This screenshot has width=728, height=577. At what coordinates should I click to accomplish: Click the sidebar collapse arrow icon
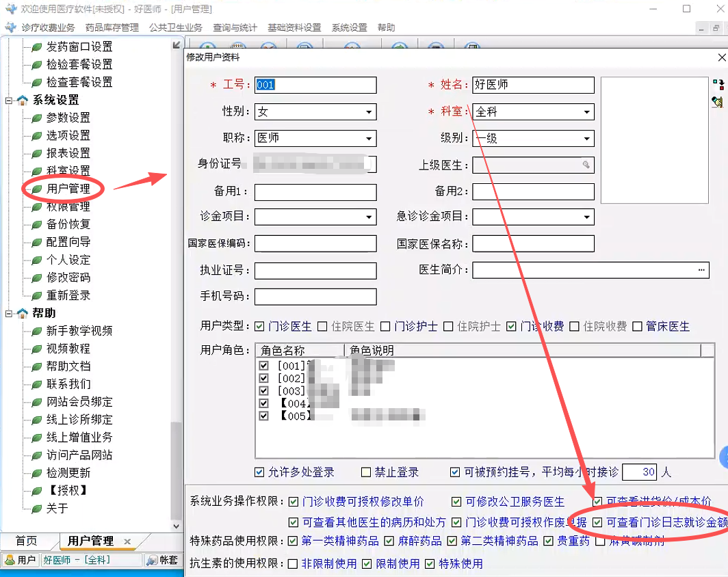177,45
